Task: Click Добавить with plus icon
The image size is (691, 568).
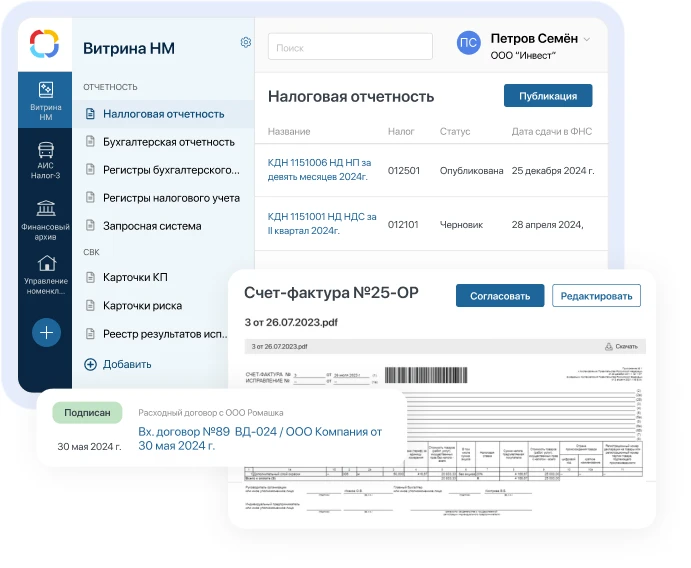Action: (117, 364)
